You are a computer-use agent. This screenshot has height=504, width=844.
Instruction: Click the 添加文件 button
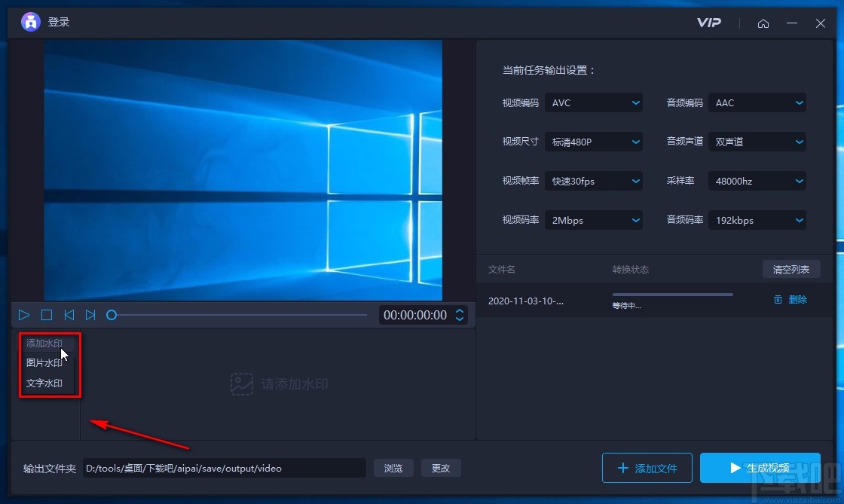tap(647, 468)
